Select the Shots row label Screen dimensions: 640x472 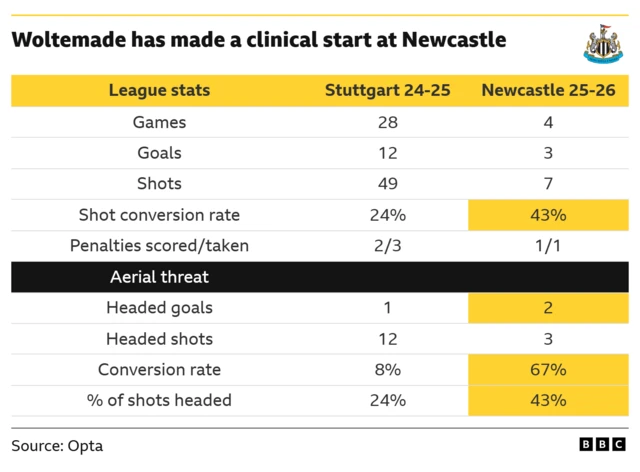point(159,184)
